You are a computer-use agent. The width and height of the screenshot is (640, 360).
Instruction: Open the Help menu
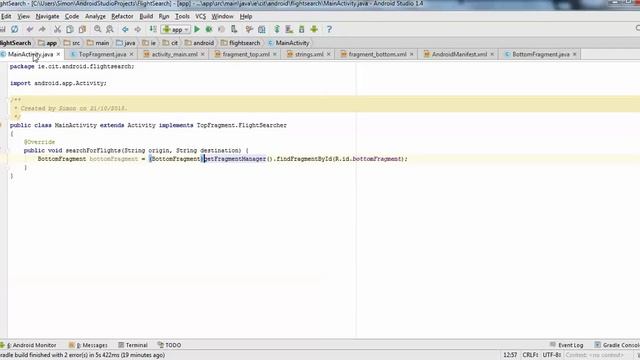(246, 16)
